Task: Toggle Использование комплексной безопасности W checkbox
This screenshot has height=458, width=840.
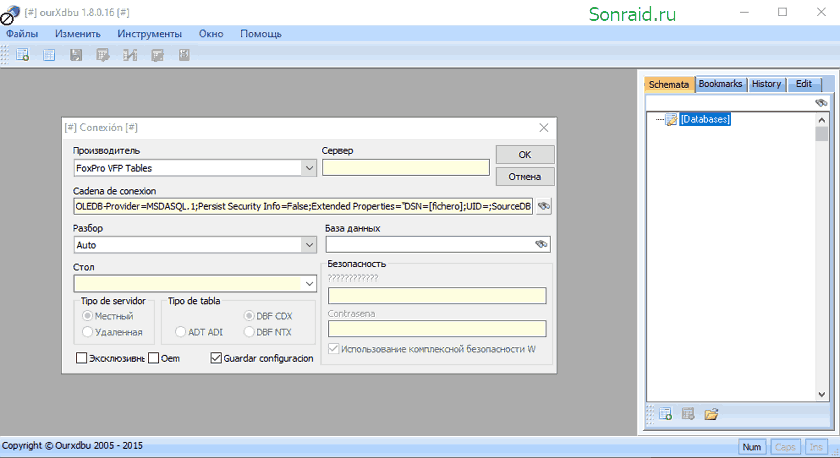Action: pyautogui.click(x=334, y=349)
